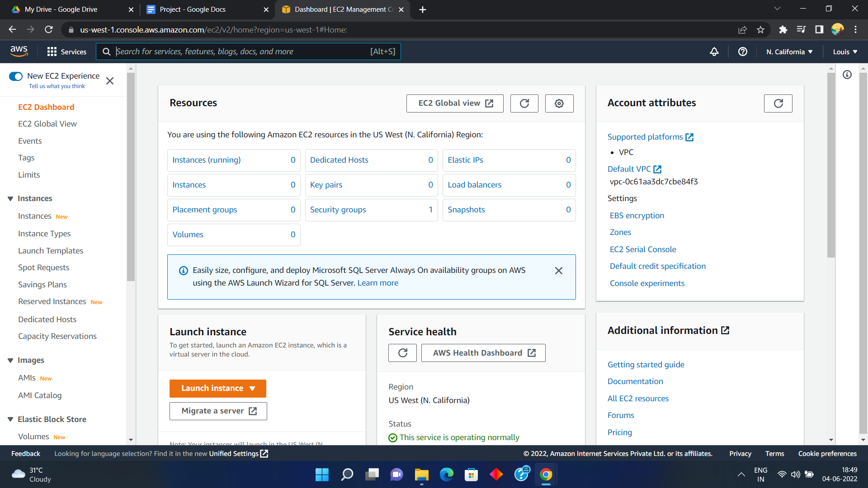The height and width of the screenshot is (488, 868).
Task: Click the Supported platforms external link icon
Action: 690,137
